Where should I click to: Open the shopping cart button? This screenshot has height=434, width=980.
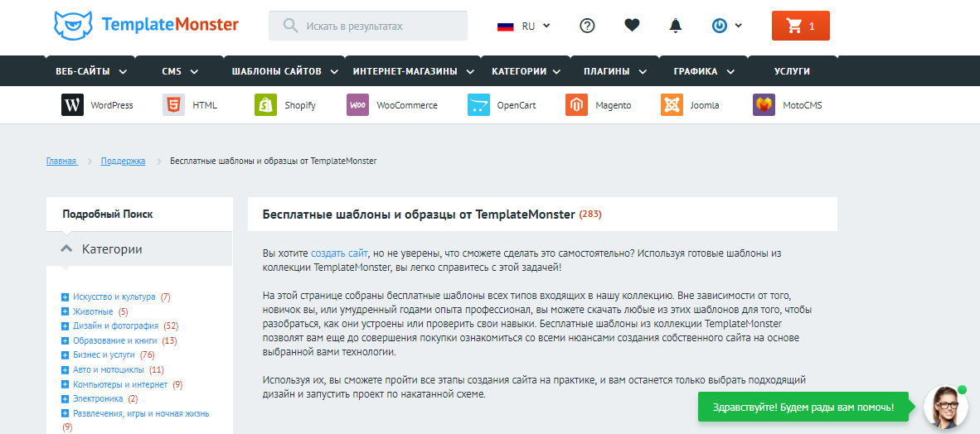point(801,26)
